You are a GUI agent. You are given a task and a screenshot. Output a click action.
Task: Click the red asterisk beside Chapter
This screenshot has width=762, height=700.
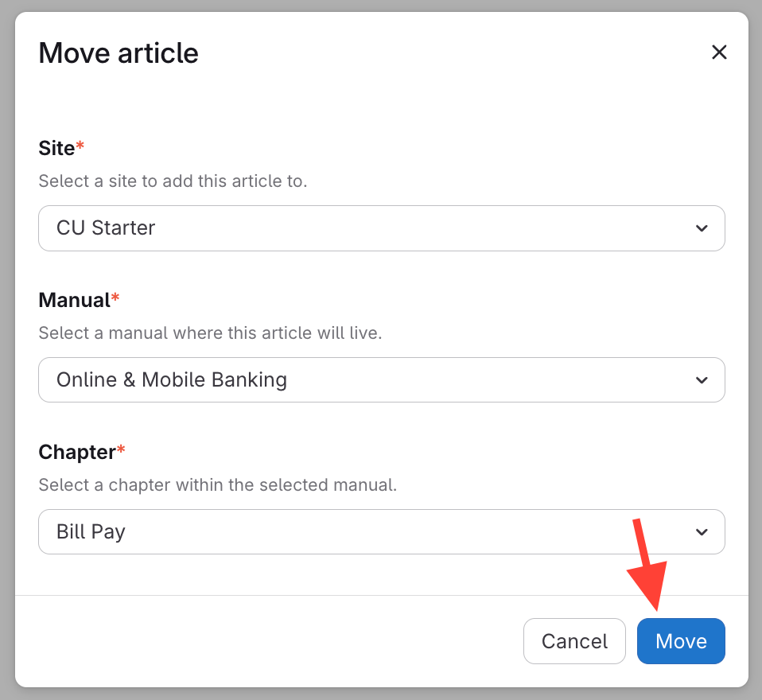(121, 450)
